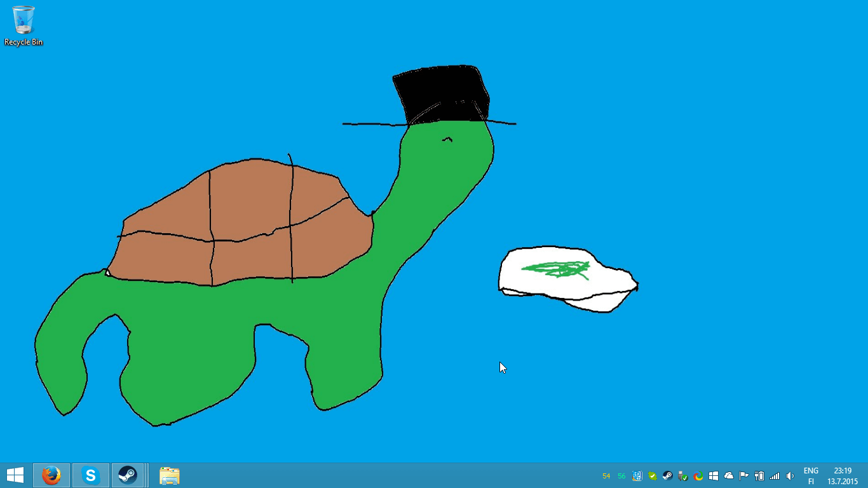This screenshot has height=488, width=868.
Task: Open Steam from the taskbar
Action: (128, 475)
